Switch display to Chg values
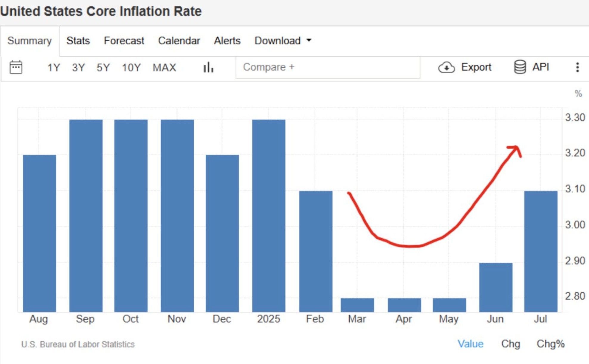This screenshot has height=364, width=589. click(511, 343)
